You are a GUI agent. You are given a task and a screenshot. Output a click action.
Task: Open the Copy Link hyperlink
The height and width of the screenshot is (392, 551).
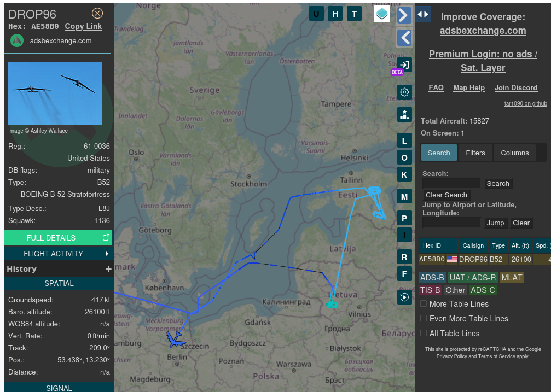coord(83,26)
